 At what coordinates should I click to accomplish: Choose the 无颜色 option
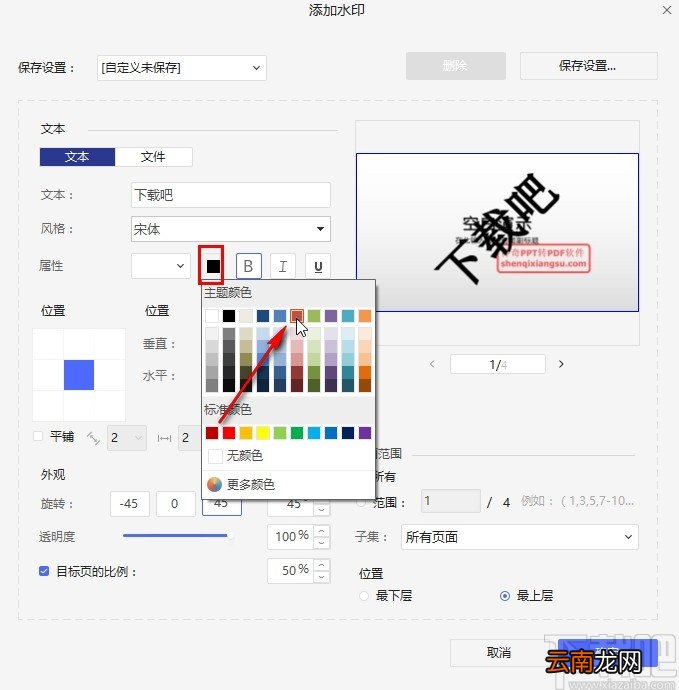235,455
